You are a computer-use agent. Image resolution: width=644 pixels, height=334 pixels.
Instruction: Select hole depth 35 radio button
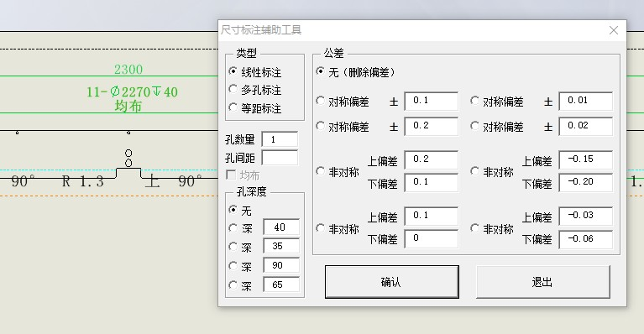tap(233, 247)
